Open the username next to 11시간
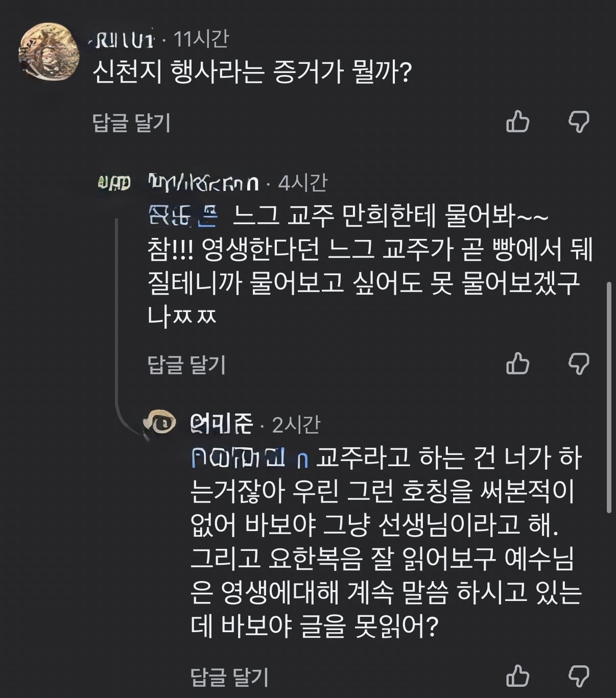 [124, 40]
